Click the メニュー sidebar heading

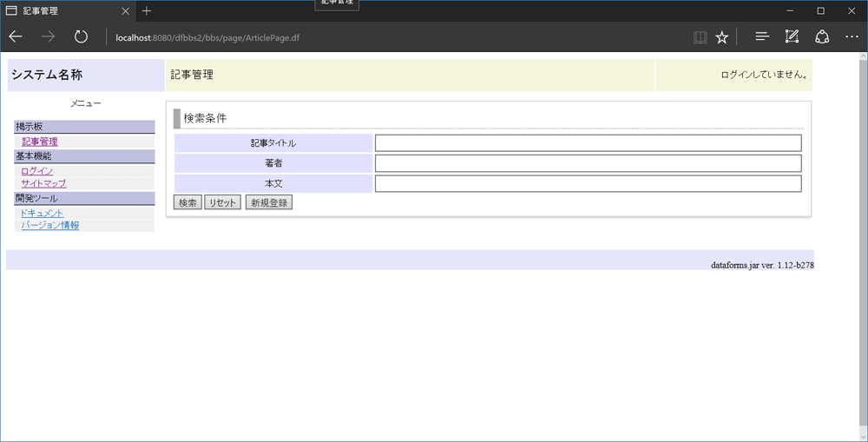click(85, 103)
